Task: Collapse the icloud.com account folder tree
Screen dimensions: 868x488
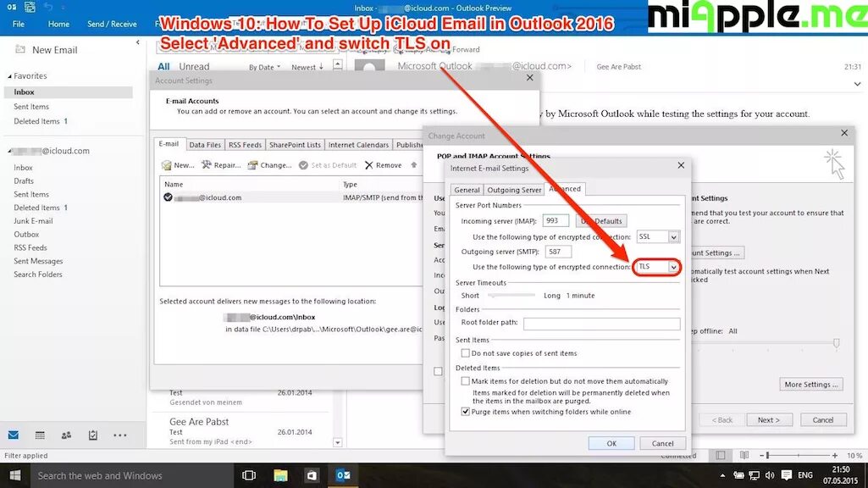Action: coord(9,151)
